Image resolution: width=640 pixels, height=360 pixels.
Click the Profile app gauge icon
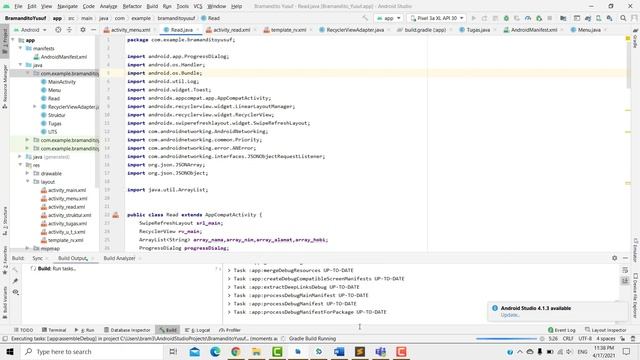tap(528, 18)
